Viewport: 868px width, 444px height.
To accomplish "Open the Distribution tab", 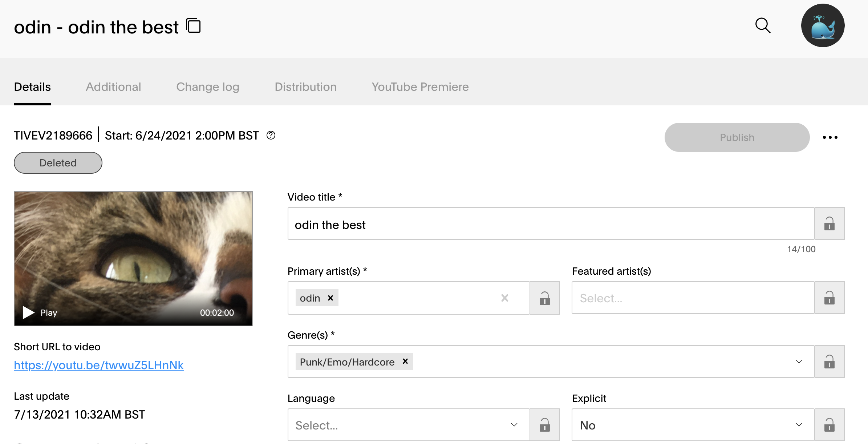I will click(x=305, y=87).
